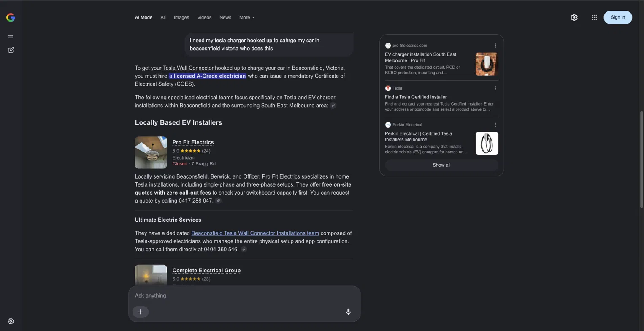Screen dimensions: 644x331
Task: Click the Sign in button
Action: pyautogui.click(x=618, y=17)
